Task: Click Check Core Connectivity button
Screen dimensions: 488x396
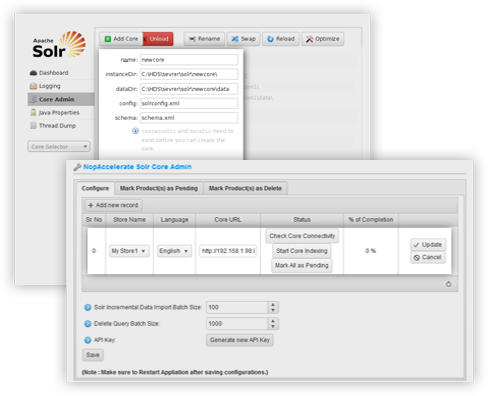Action: [x=302, y=236]
